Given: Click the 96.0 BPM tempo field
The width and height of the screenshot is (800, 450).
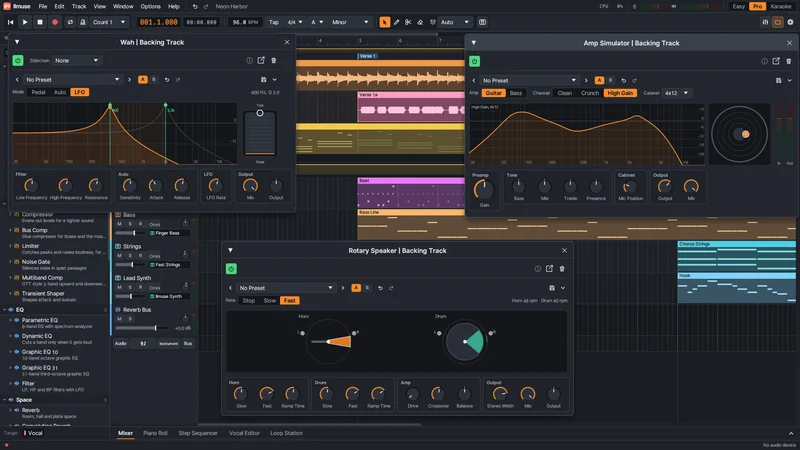Looking at the screenshot, I should pyautogui.click(x=245, y=22).
